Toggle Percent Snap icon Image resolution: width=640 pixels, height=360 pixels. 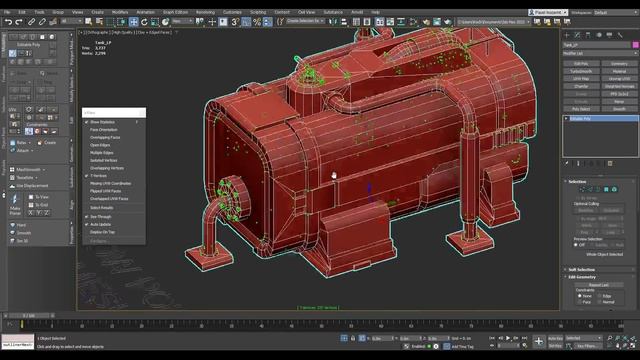(257, 22)
